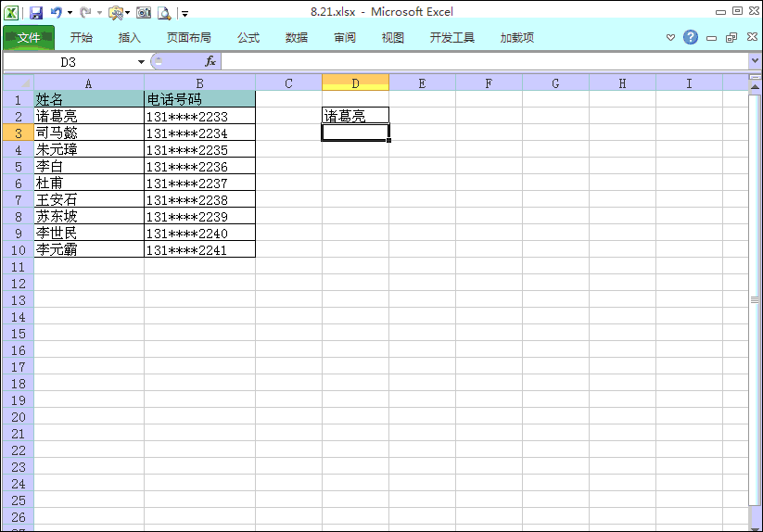Switch to the 视图 tab

(x=393, y=37)
